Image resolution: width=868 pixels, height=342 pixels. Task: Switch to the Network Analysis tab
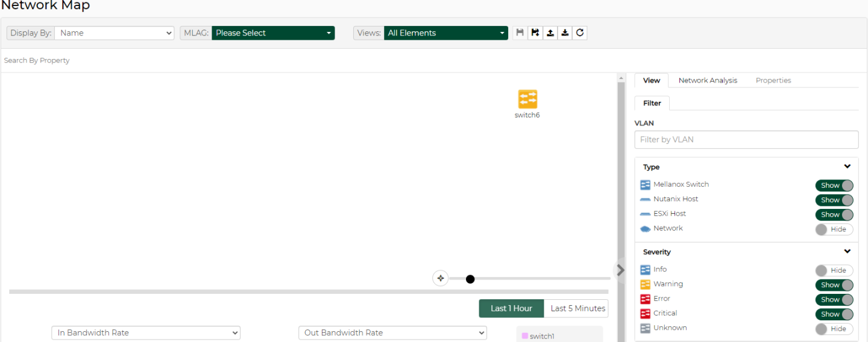pos(708,81)
